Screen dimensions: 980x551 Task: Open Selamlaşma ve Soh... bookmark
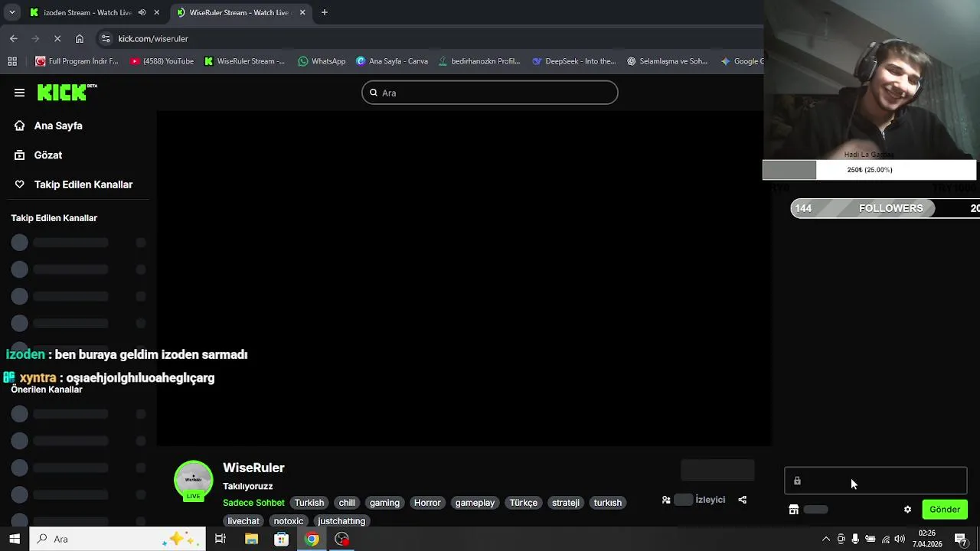pyautogui.click(x=667, y=61)
